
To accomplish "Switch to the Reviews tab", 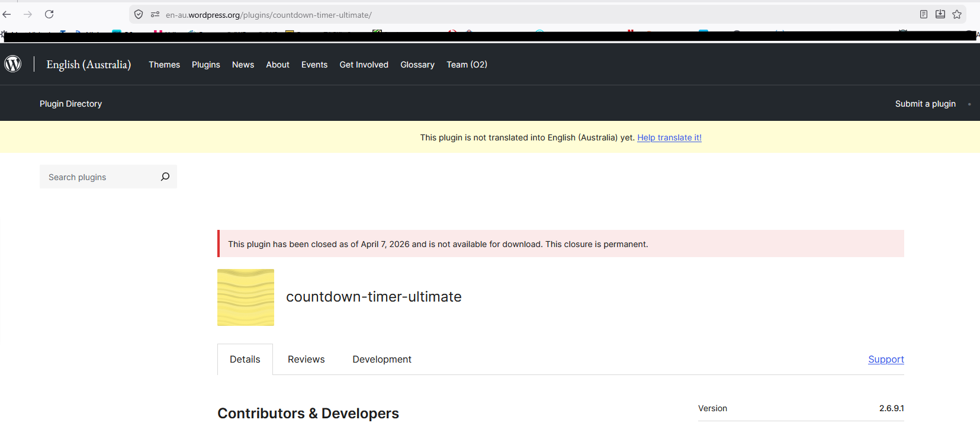I will (306, 359).
